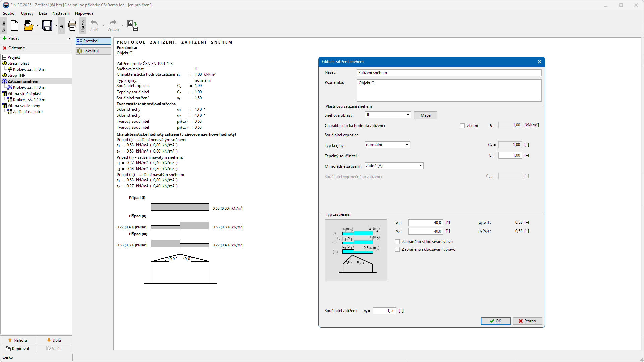Click the Mapa button
The height and width of the screenshot is (362, 644).
tap(425, 115)
